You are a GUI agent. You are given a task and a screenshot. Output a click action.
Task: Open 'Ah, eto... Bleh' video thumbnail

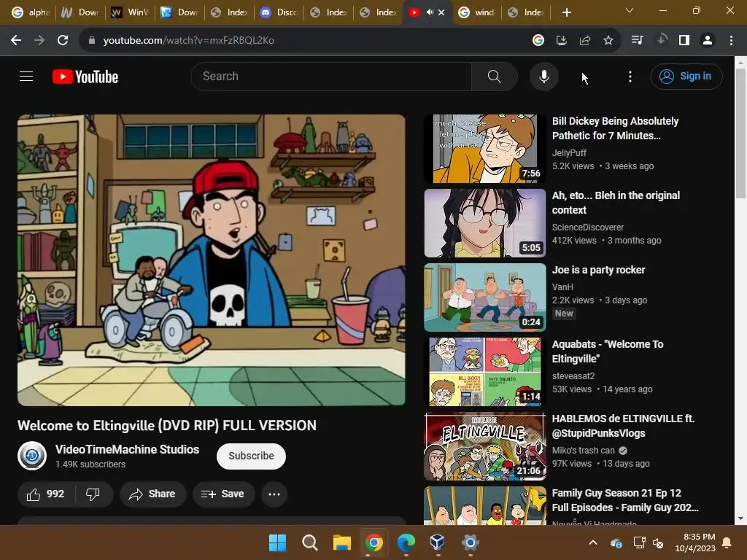pyautogui.click(x=485, y=223)
